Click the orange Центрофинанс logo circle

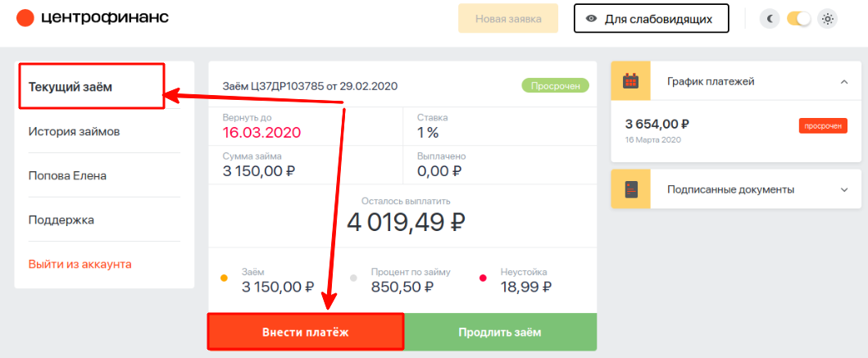pos(25,18)
